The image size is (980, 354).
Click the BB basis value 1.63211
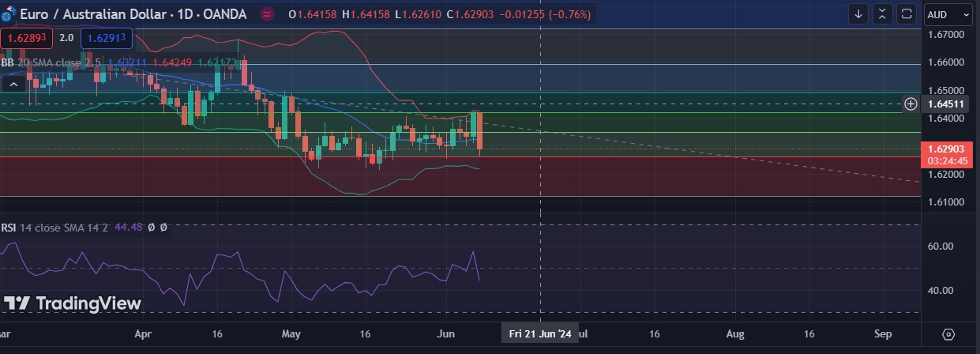pyautogui.click(x=126, y=61)
